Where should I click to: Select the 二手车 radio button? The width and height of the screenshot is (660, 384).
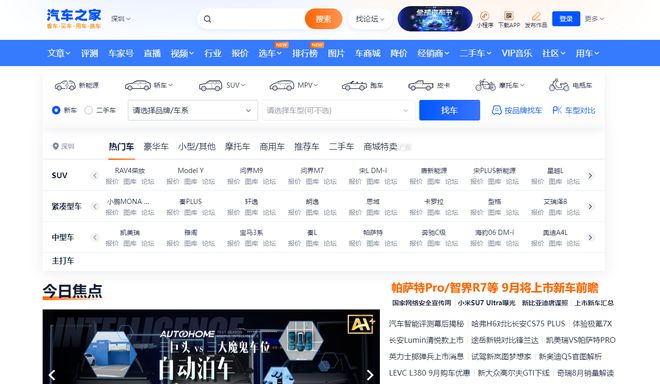[88, 110]
